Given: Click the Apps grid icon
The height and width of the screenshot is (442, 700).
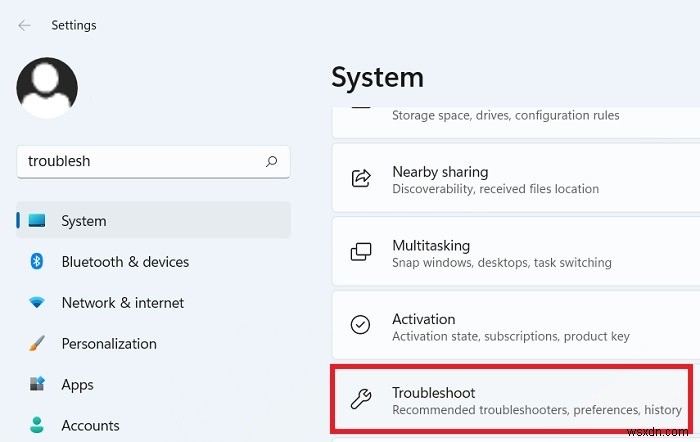Looking at the screenshot, I should 38,385.
